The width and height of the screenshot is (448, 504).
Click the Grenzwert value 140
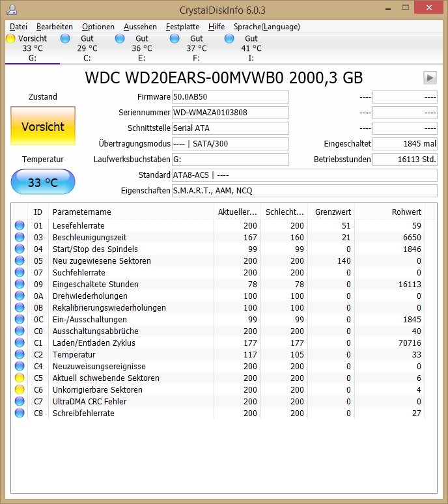[344, 260]
